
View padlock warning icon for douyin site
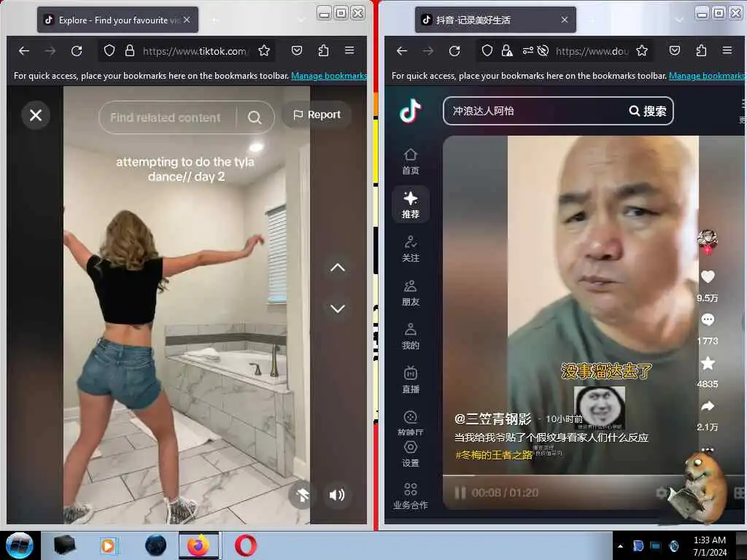(508, 51)
